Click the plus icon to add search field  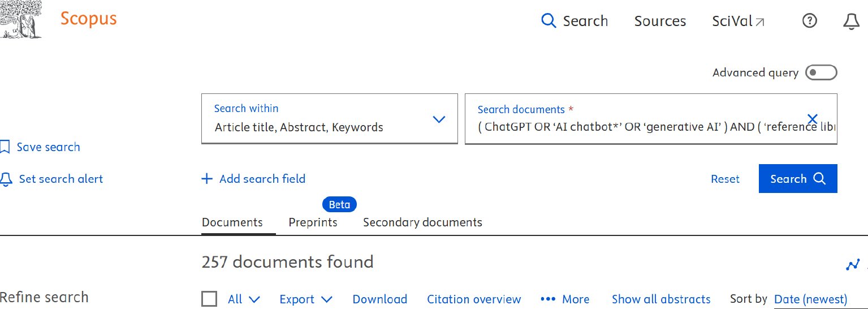click(x=208, y=179)
